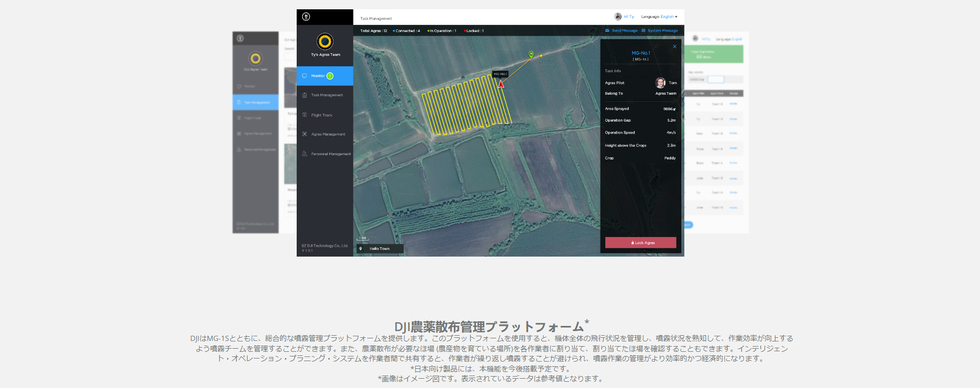Click the System Message list icon
The width and height of the screenshot is (980, 388).
[644, 31]
